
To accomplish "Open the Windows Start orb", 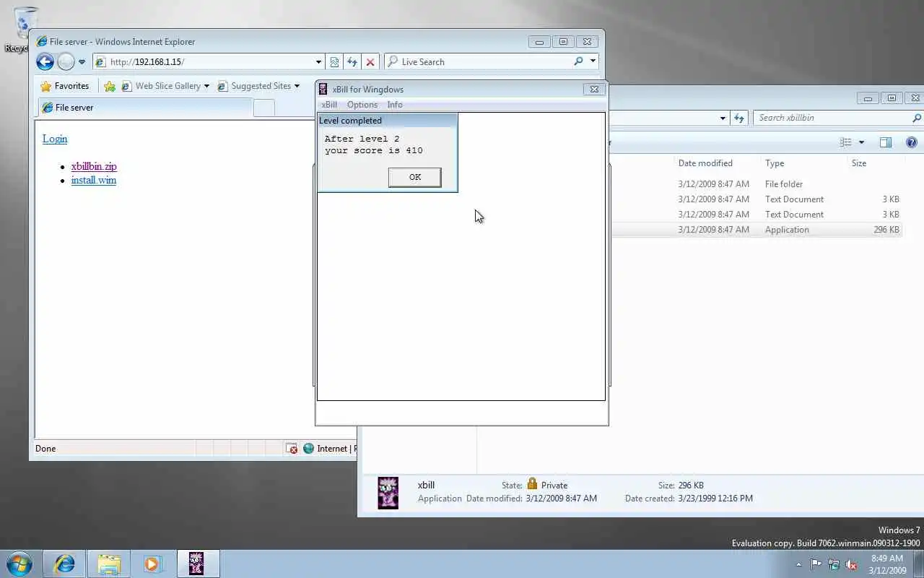I will [19, 564].
